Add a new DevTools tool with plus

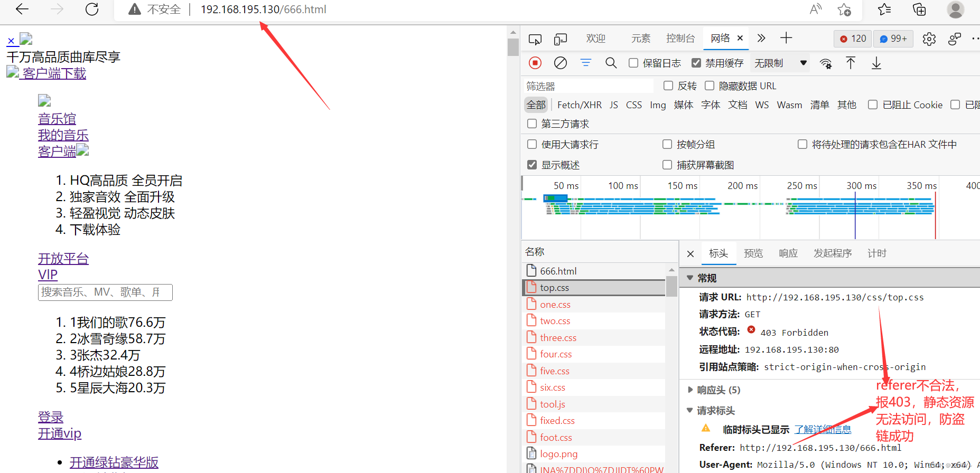click(786, 37)
